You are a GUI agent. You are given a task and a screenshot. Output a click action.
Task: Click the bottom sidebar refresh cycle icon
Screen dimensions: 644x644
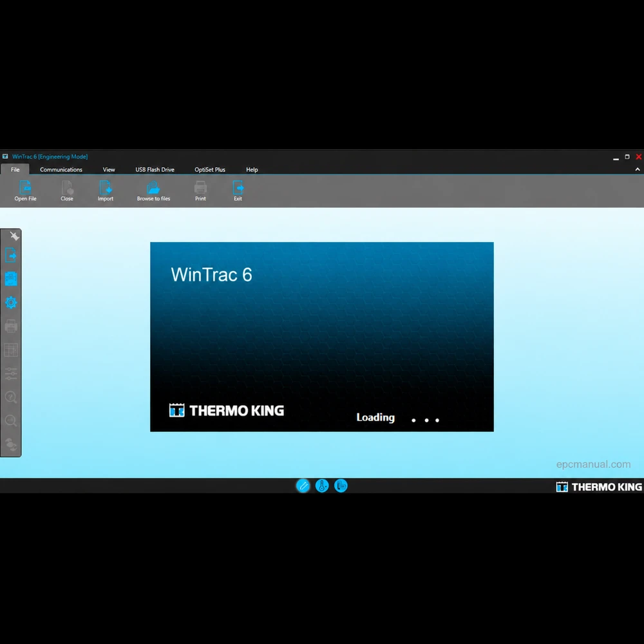pyautogui.click(x=11, y=444)
